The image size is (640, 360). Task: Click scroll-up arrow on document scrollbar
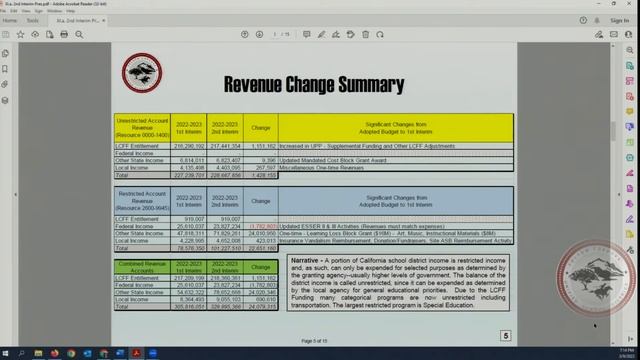pos(613,46)
